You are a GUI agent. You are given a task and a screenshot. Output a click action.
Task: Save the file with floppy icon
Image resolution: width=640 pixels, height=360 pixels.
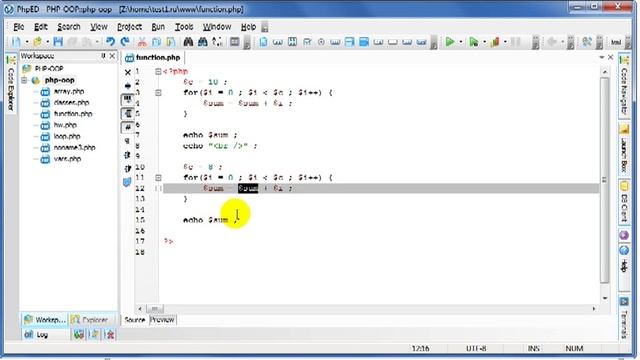[58, 42]
